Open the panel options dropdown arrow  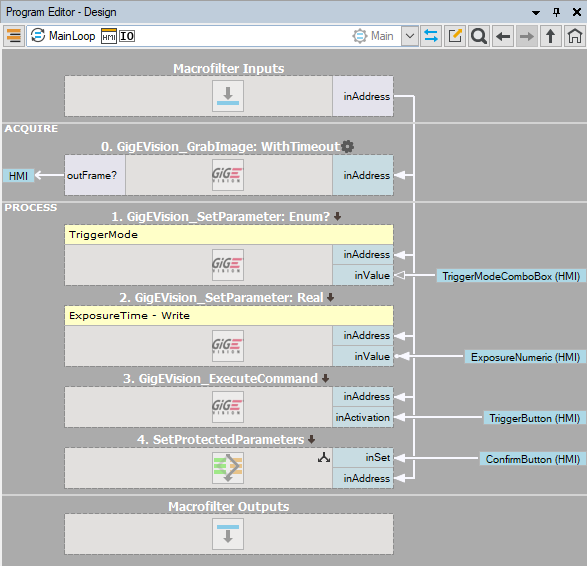click(x=536, y=13)
